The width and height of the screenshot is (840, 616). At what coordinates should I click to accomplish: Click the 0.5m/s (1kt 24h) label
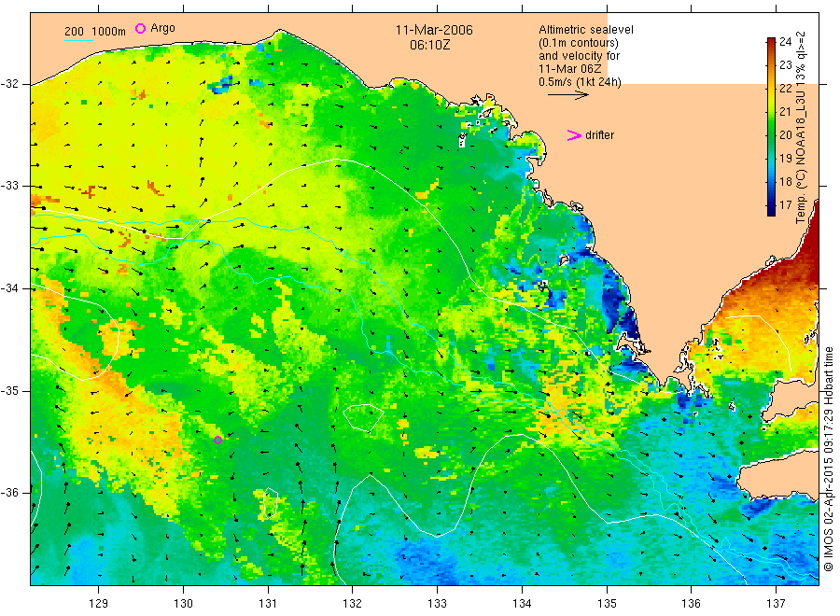pos(580,82)
